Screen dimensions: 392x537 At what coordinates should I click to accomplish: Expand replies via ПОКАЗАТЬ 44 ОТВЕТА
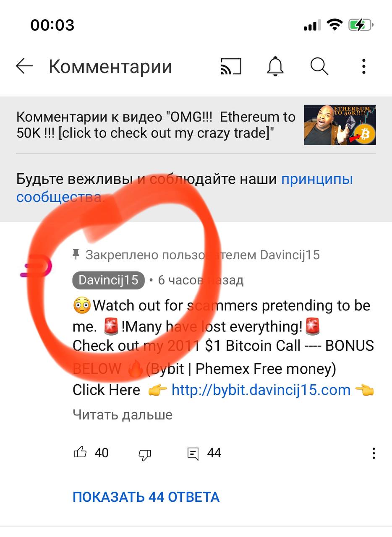pyautogui.click(x=146, y=497)
